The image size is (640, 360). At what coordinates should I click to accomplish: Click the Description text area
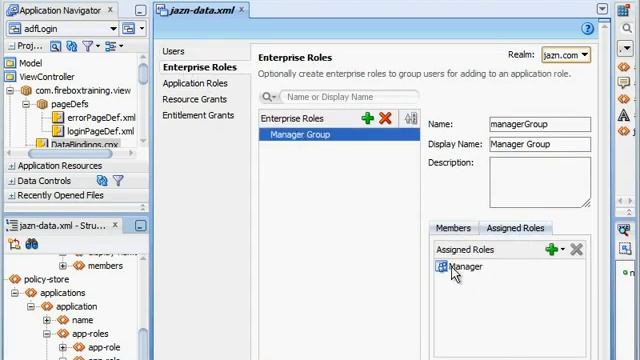[540, 182]
